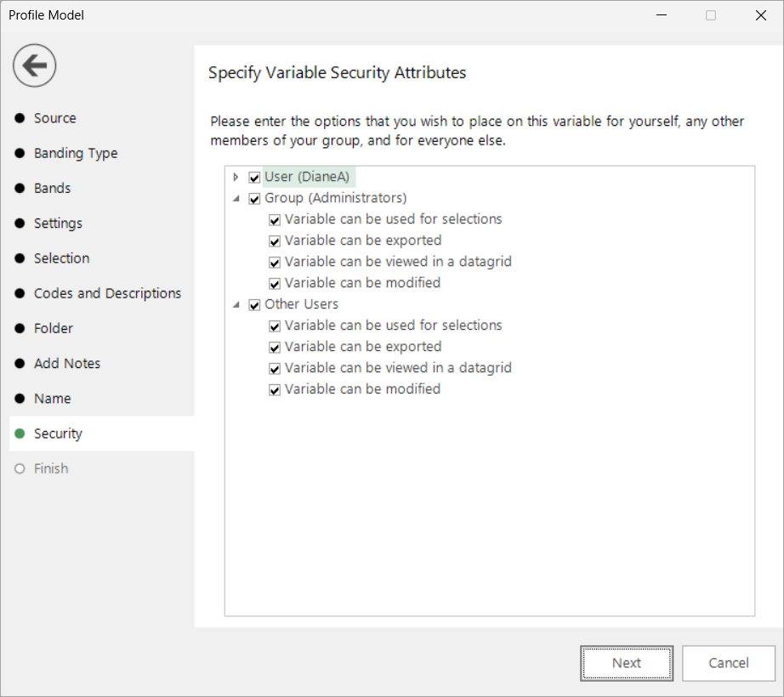Click the Cancel button
The image size is (784, 697).
click(729, 663)
